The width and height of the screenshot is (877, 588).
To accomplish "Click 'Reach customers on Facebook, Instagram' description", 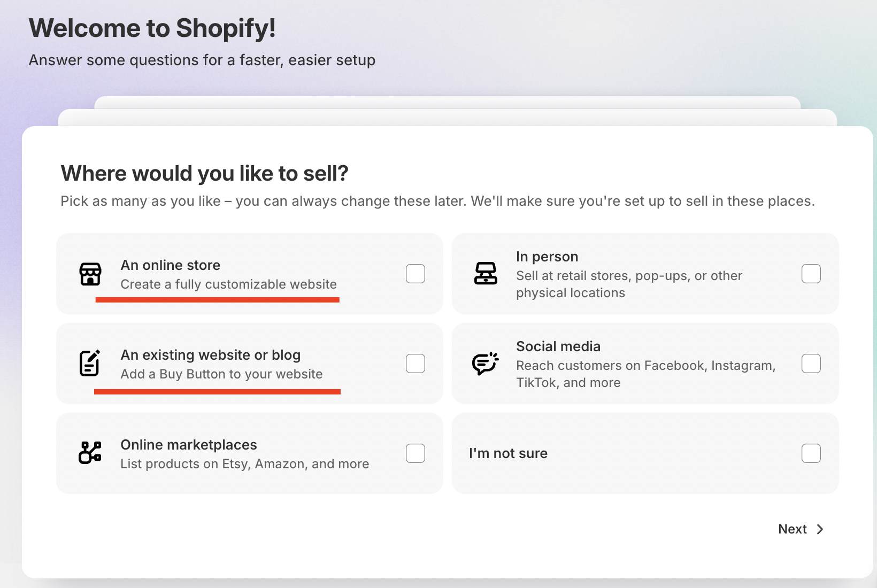I will tap(646, 374).
